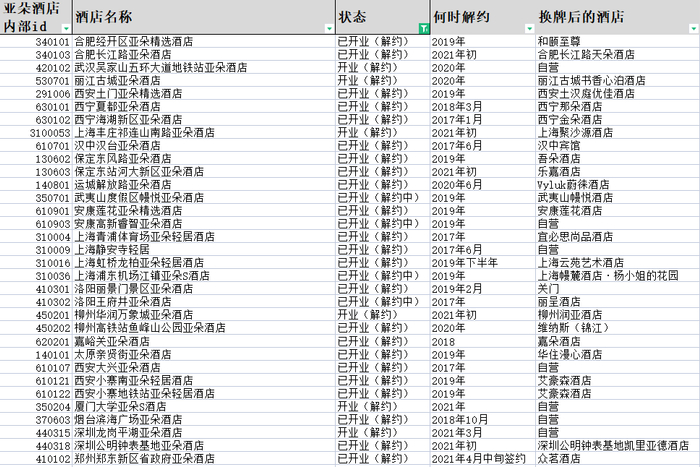700x467 pixels.
Task: Select cell 洛阳王府井亚朵酒店
Action: pyautogui.click(x=204, y=301)
